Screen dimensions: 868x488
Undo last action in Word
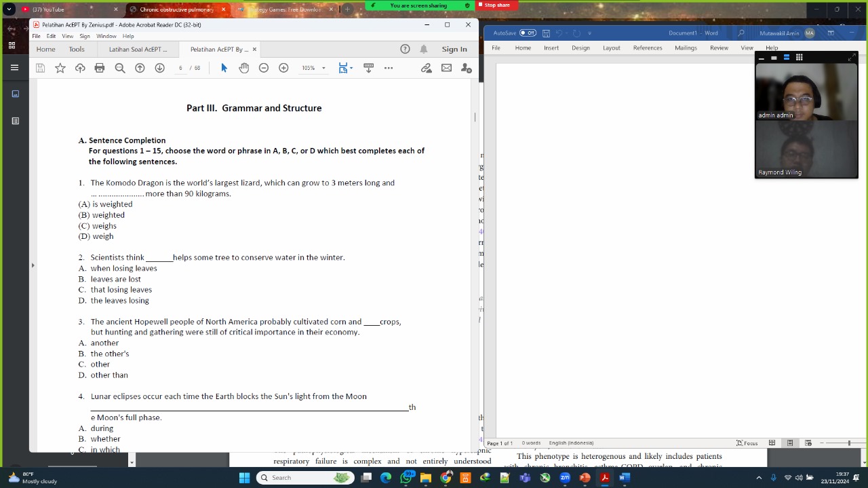(x=559, y=33)
